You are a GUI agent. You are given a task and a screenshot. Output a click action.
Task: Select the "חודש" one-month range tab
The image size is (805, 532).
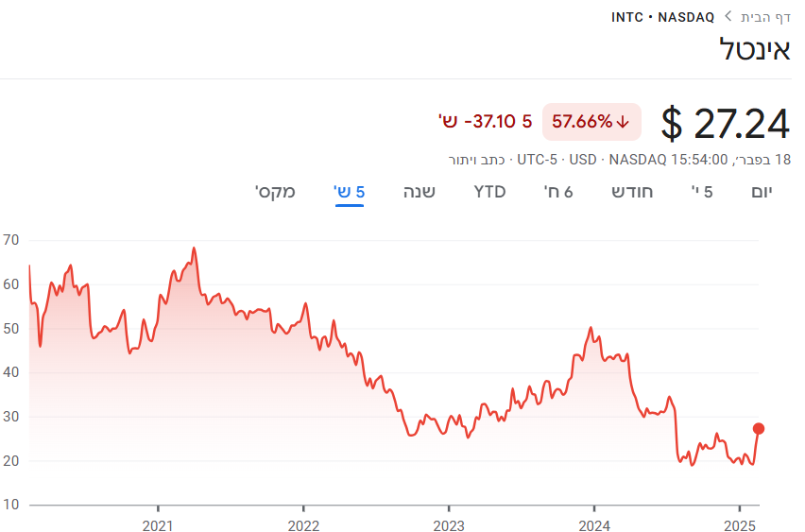pos(632,193)
